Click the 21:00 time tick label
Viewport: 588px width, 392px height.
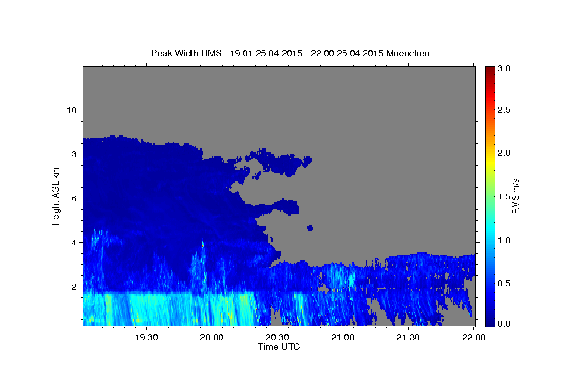pos(343,337)
